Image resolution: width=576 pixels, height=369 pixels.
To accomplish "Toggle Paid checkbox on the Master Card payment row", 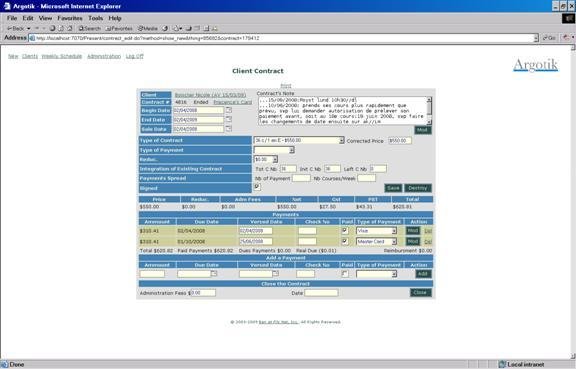I will tap(345, 241).
